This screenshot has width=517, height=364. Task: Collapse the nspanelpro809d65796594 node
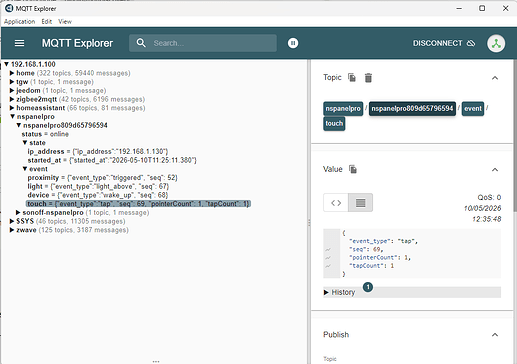tap(19, 125)
